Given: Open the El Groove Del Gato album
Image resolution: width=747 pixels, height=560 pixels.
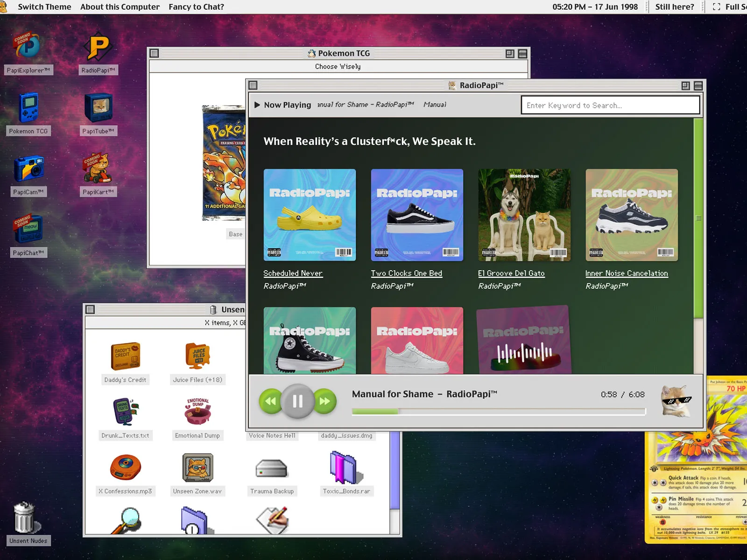Looking at the screenshot, I should point(511,273).
